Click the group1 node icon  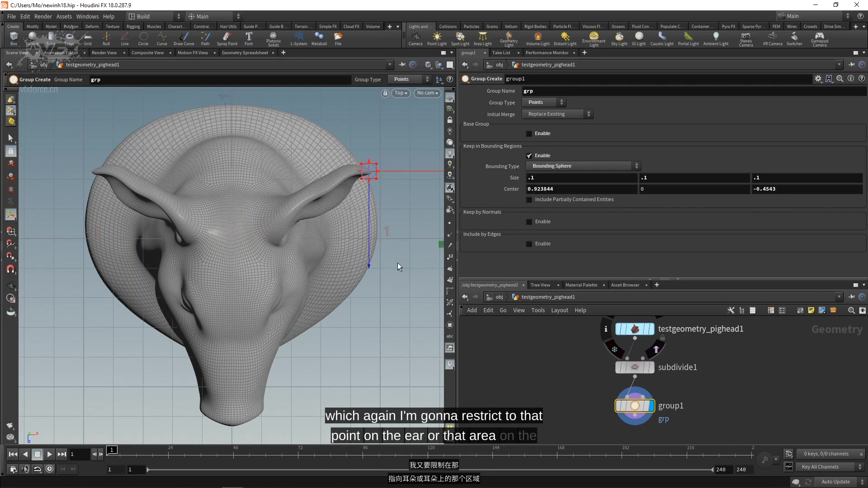click(x=634, y=405)
